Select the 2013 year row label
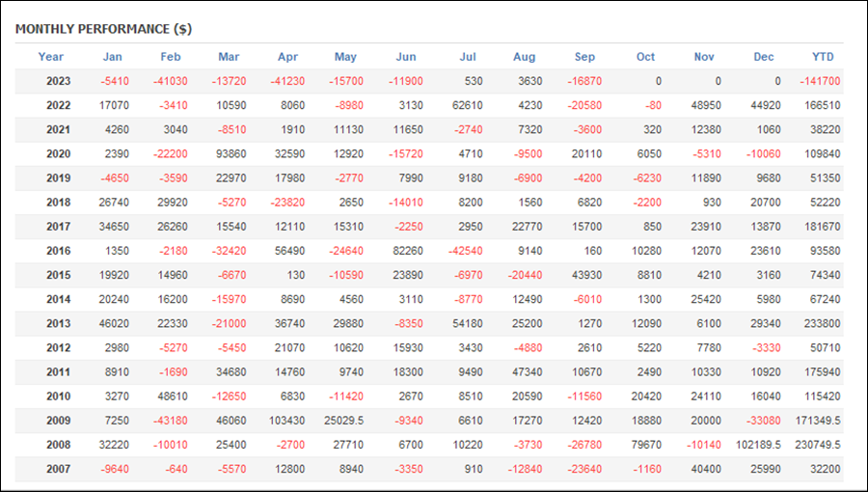This screenshot has width=868, height=492. 58,324
